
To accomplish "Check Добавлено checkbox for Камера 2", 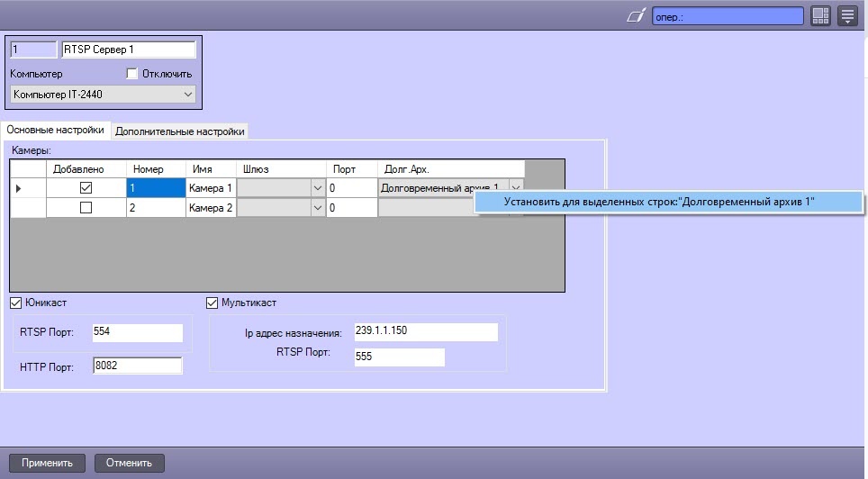I will coord(86,208).
